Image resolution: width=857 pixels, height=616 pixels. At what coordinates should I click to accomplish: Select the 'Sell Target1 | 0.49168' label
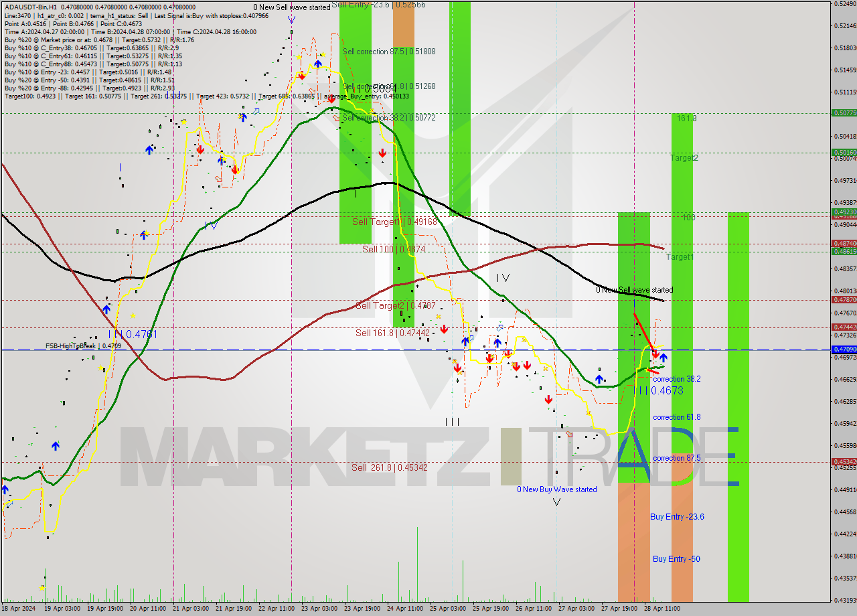point(394,222)
